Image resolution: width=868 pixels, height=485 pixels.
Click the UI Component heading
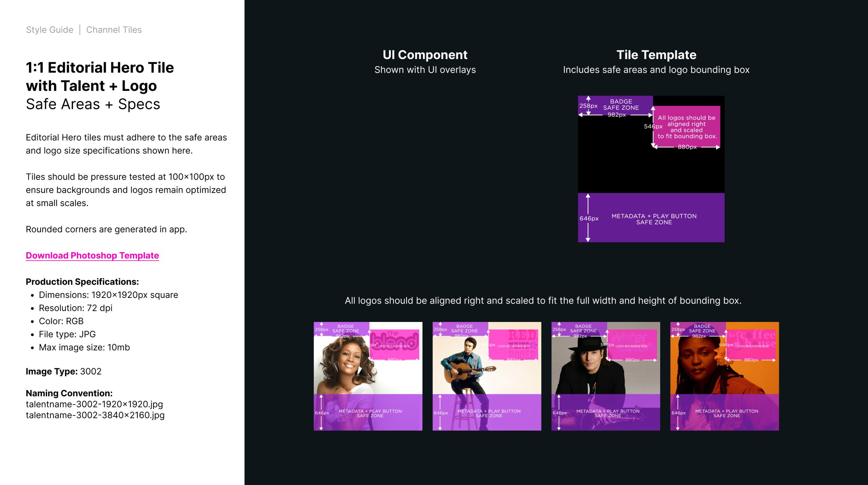coord(425,55)
